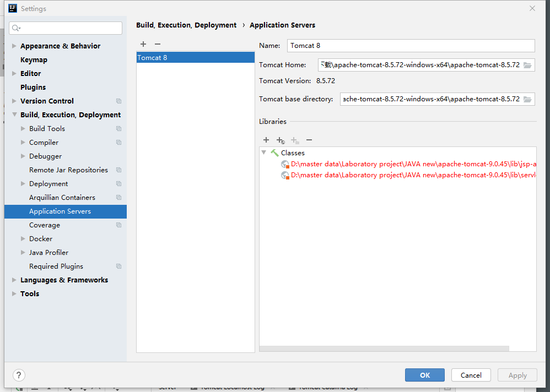This screenshot has height=392, width=550.
Task: Expand the Docker node
Action: [23, 238]
